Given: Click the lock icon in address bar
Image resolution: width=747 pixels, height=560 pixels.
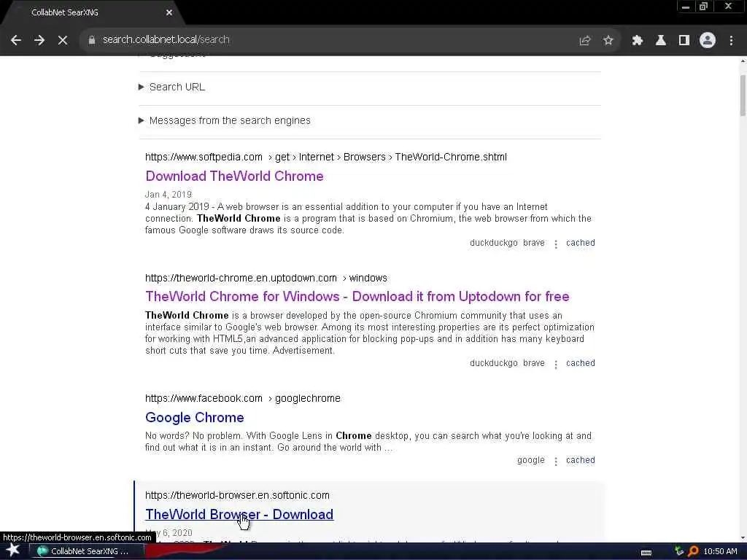Looking at the screenshot, I should click(91, 40).
